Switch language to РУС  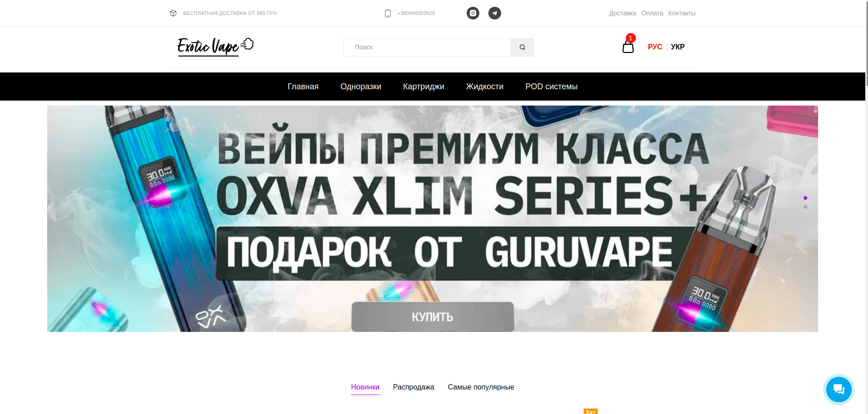[655, 47]
